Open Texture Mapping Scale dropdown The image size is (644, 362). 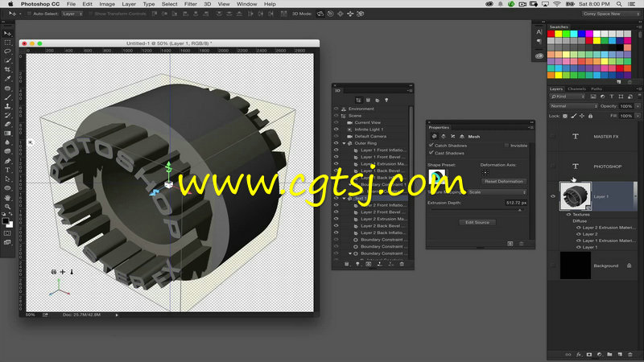497,192
